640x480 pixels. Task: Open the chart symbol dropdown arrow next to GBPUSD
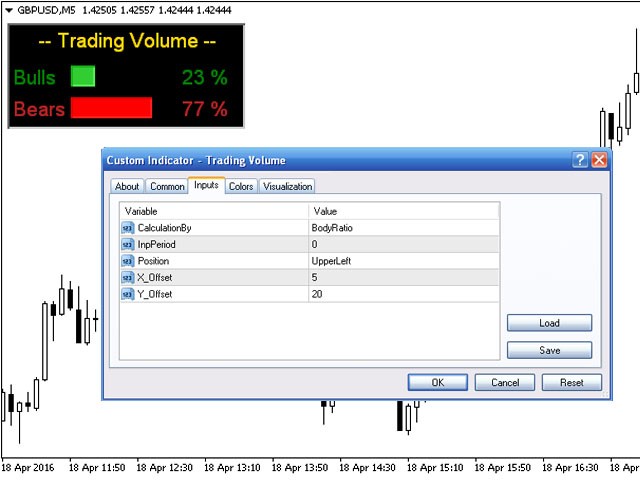(x=9, y=10)
